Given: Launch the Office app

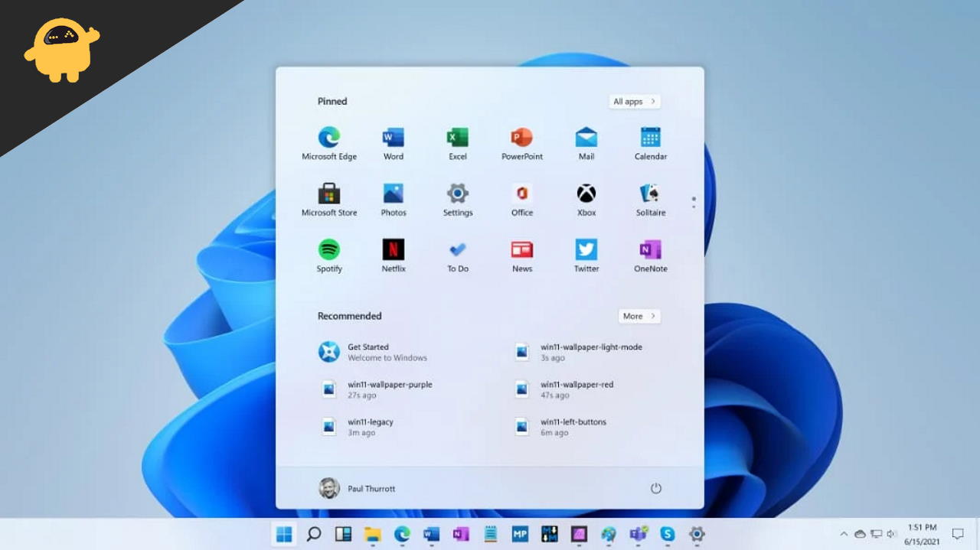Looking at the screenshot, I should [522, 200].
